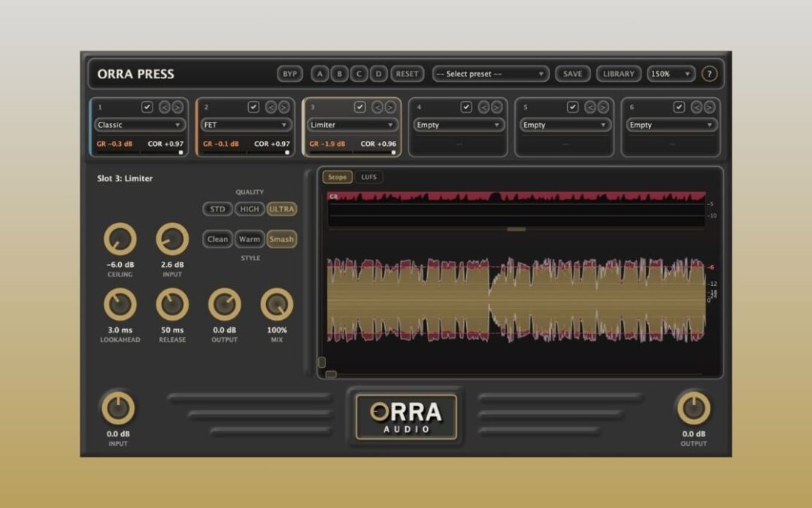Click the limiter OUTPUT knob beside RELEASE
This screenshot has width=812, height=508.
click(225, 304)
